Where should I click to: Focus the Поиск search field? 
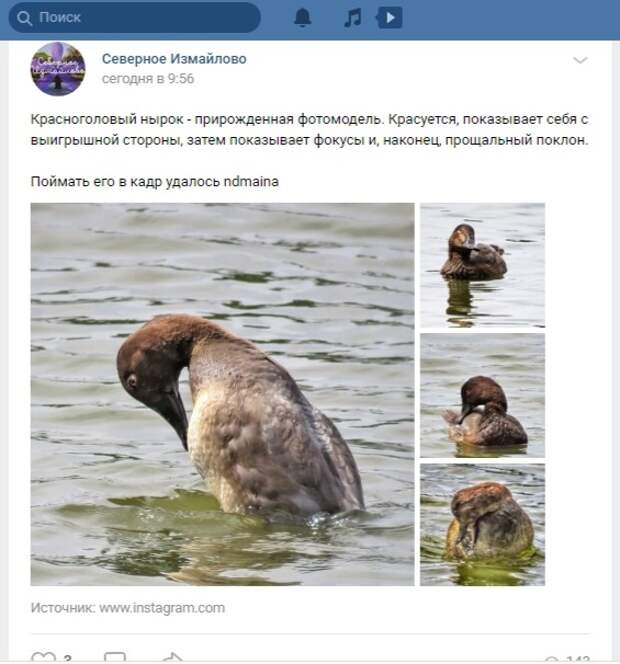point(134,18)
